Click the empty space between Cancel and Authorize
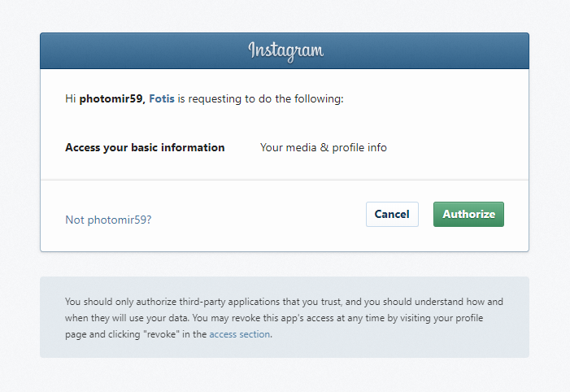The image size is (570, 392). click(x=426, y=214)
